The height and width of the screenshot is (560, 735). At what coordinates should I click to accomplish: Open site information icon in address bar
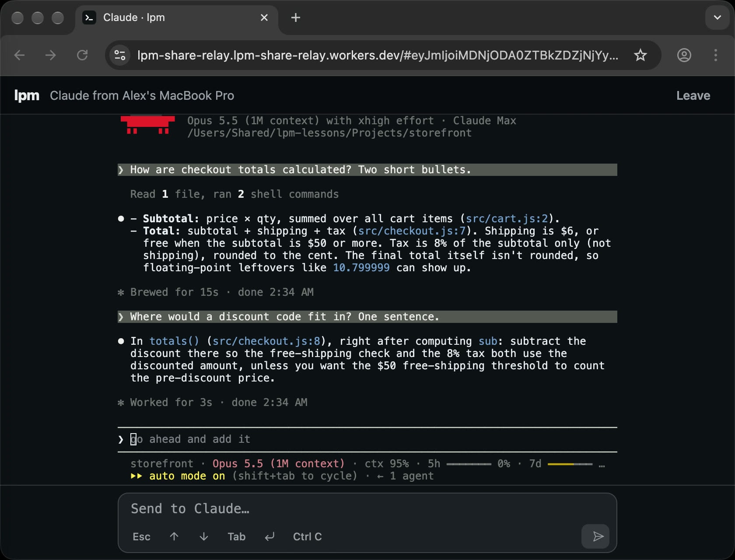tap(120, 55)
